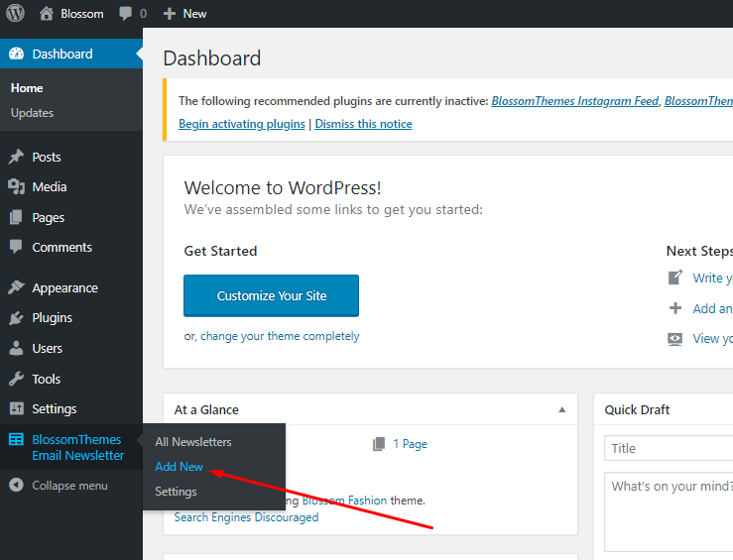The height and width of the screenshot is (560, 733).
Task: Click the BlossomThemes Email Newsletter table icon
Action: [16, 439]
